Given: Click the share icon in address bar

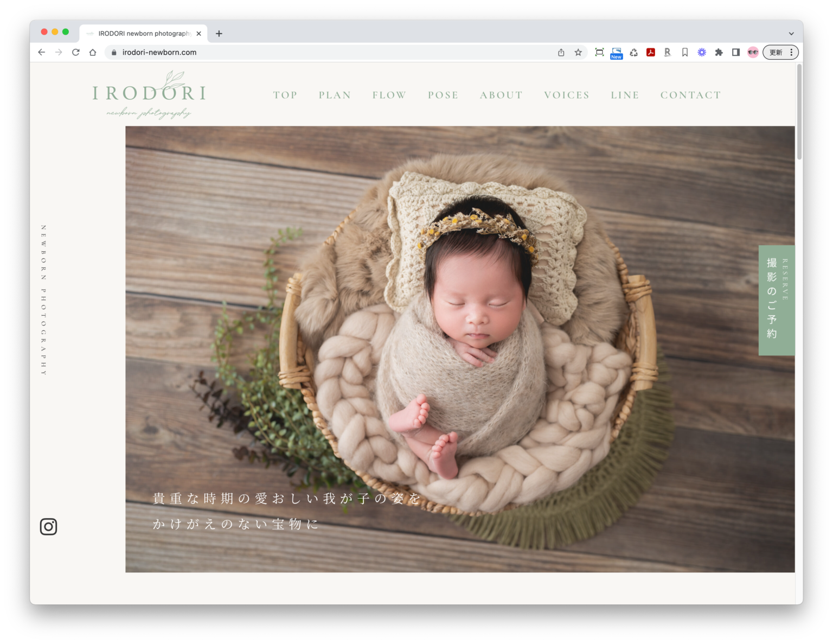Looking at the screenshot, I should (x=561, y=52).
